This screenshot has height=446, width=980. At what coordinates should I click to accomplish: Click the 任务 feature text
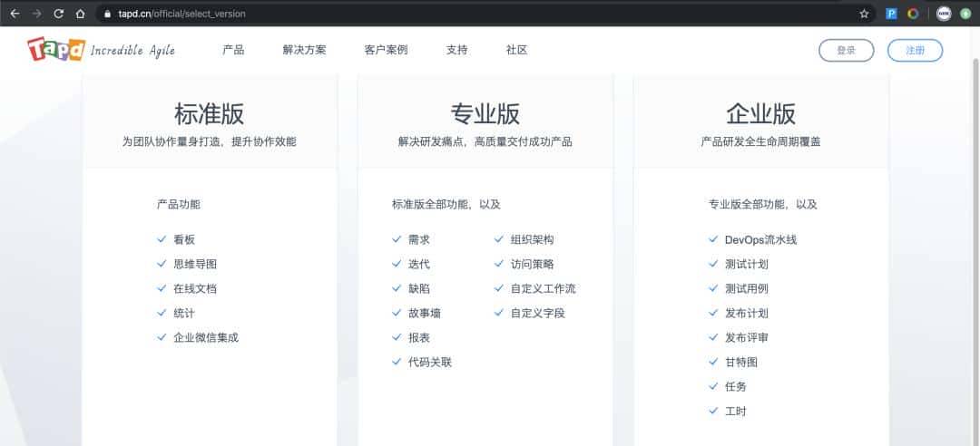[x=736, y=387]
